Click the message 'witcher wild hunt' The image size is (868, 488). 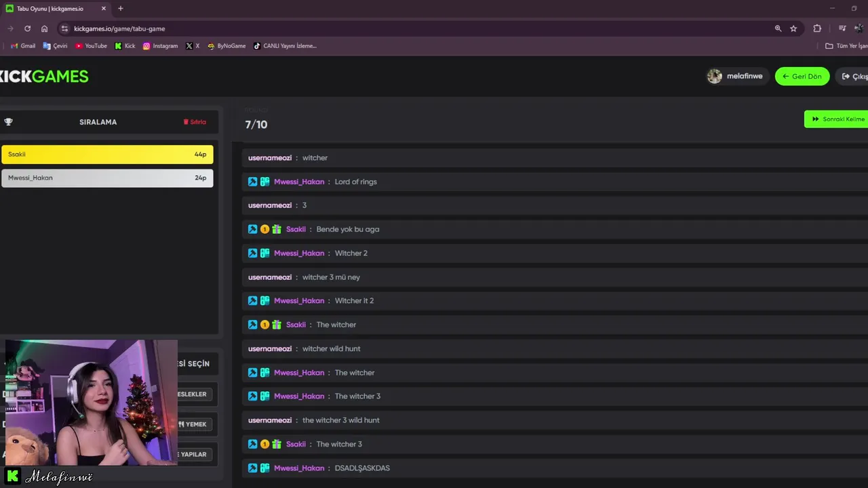[x=331, y=348]
